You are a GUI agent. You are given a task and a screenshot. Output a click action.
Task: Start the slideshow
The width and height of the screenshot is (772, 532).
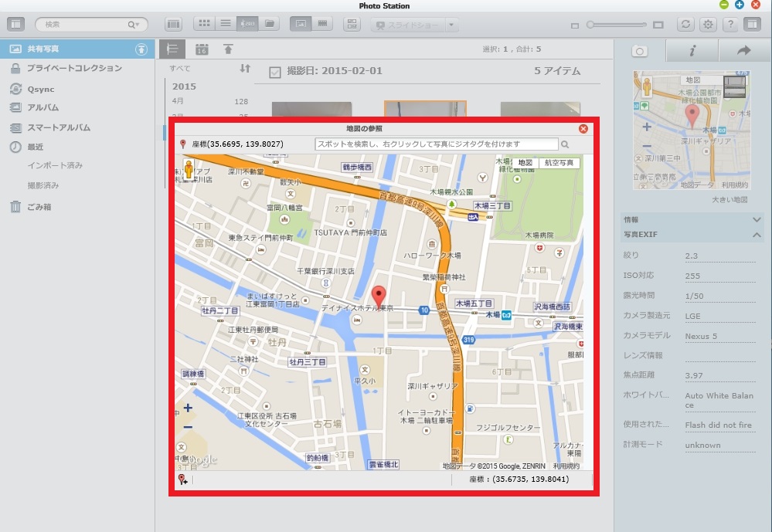pyautogui.click(x=408, y=25)
